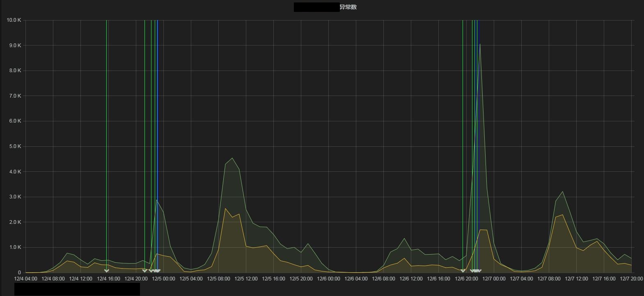Click the lone annotation marker at 12/6 20:00
The width and height of the screenshot is (644, 296).
click(x=463, y=271)
